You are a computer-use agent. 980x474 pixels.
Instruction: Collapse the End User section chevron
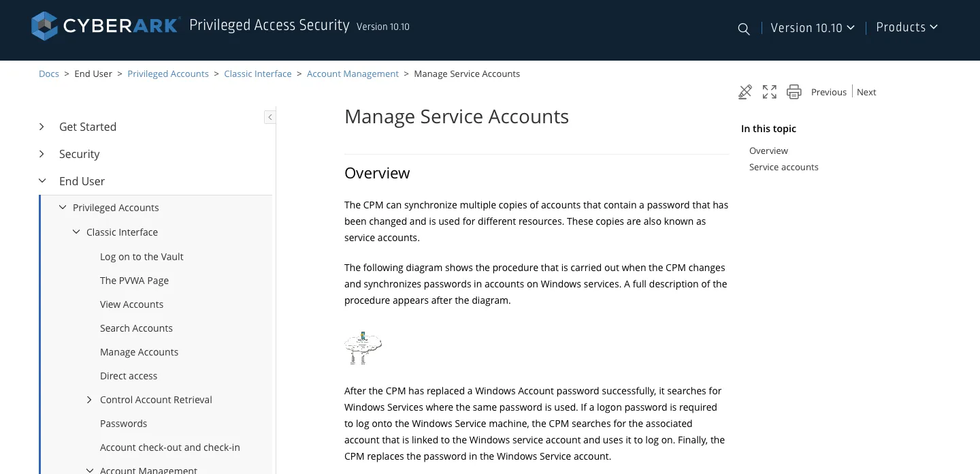tap(42, 181)
